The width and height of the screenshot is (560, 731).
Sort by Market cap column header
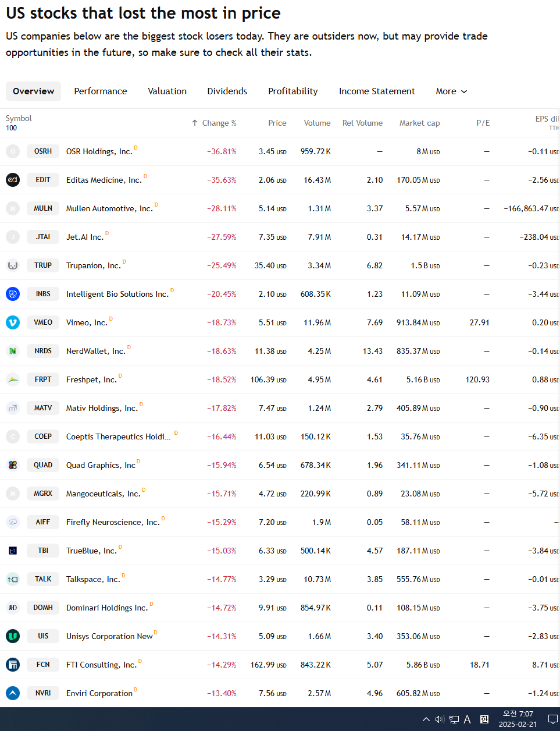point(419,123)
